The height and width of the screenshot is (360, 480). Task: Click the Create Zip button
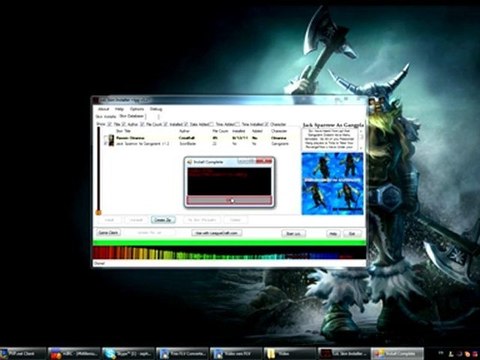click(163, 220)
